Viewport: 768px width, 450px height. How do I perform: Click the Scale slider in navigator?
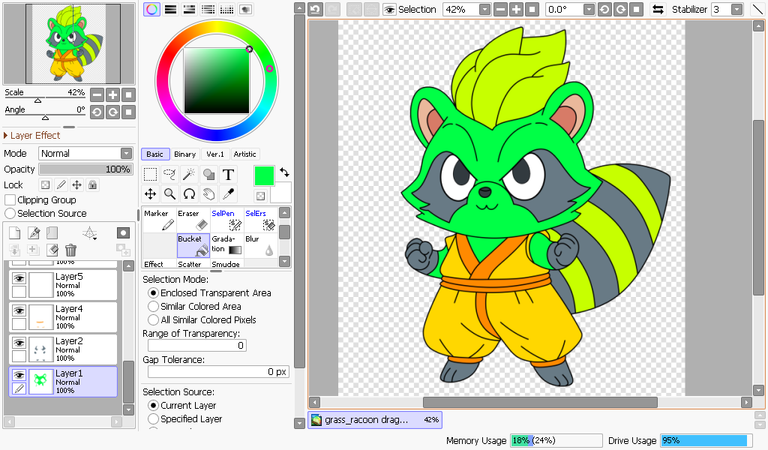click(45, 99)
